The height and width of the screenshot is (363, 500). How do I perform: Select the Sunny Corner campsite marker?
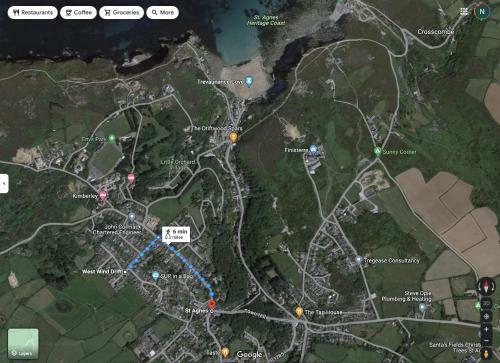377,152
